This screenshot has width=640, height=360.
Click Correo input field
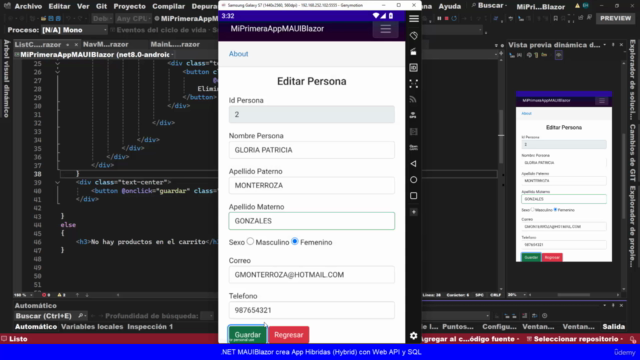pos(311,275)
